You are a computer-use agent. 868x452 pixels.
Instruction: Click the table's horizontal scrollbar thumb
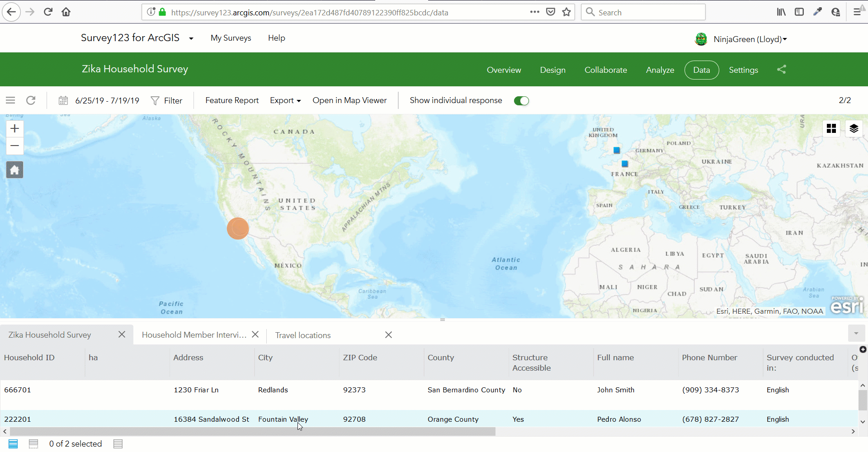252,432
